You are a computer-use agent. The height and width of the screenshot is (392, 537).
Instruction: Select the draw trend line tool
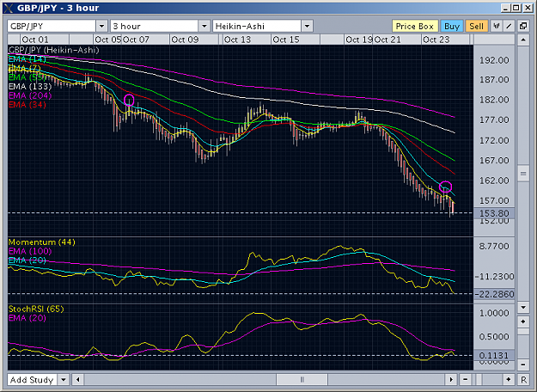(509, 26)
